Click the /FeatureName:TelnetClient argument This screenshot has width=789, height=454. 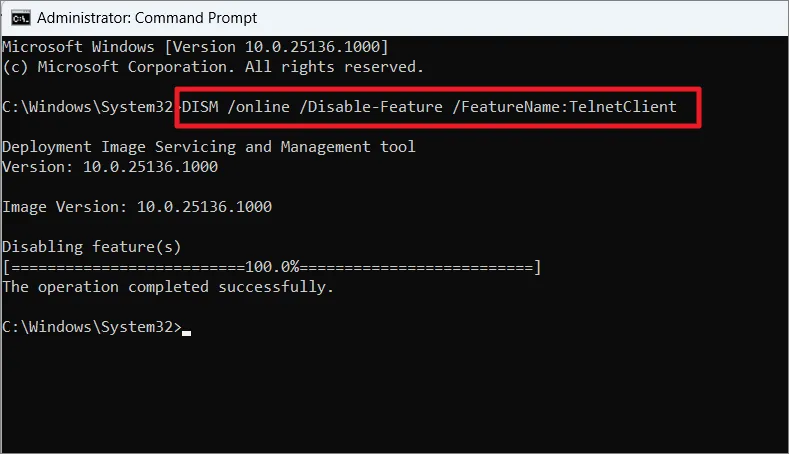564,107
